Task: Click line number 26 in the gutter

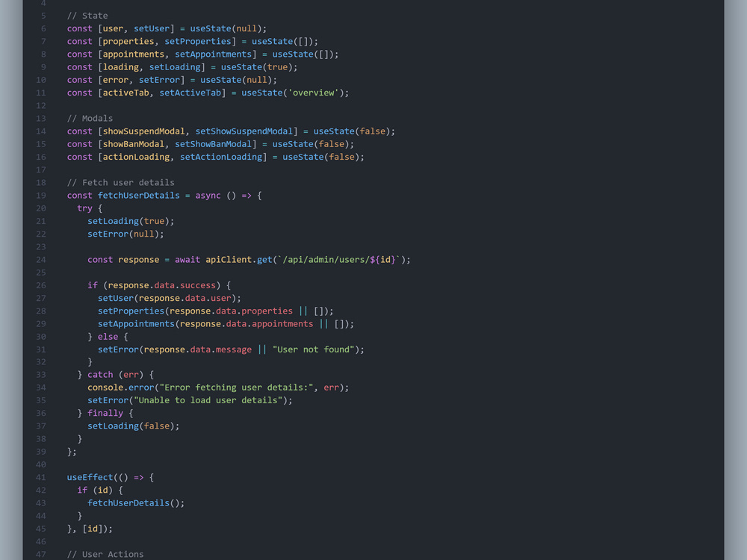Action: coord(41,286)
